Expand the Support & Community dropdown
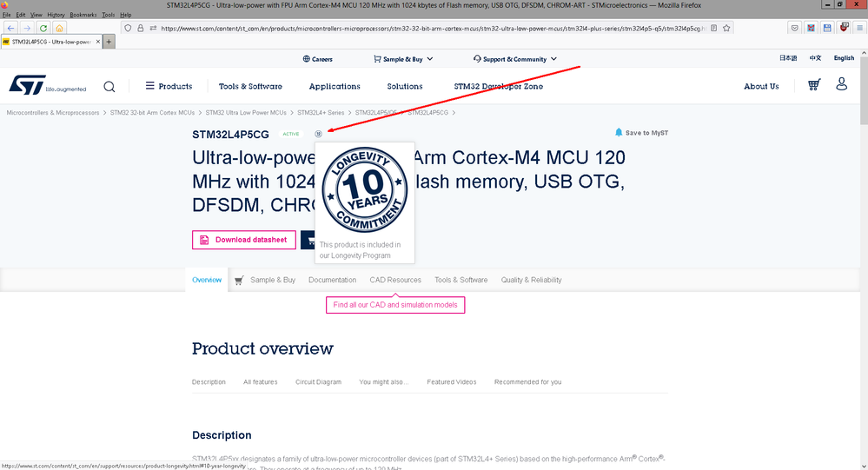Image resolution: width=868 pixels, height=470 pixels. (x=515, y=59)
